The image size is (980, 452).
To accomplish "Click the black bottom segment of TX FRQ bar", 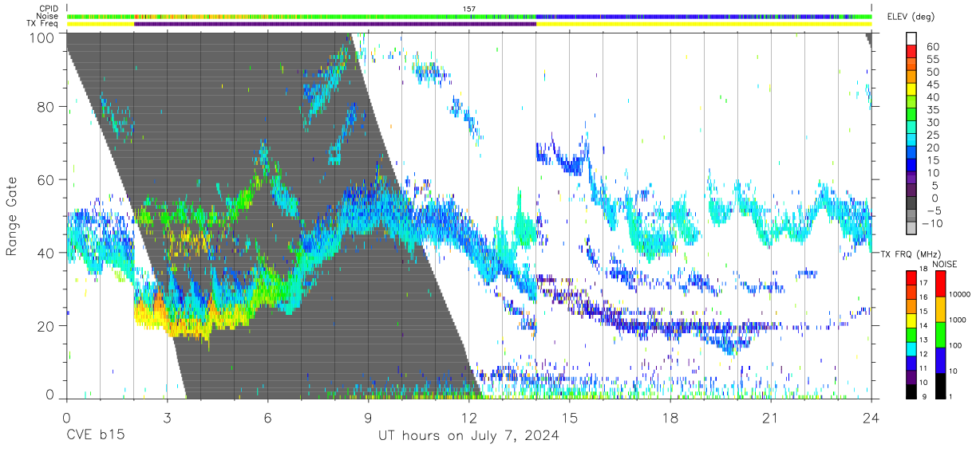I will pos(911,391).
